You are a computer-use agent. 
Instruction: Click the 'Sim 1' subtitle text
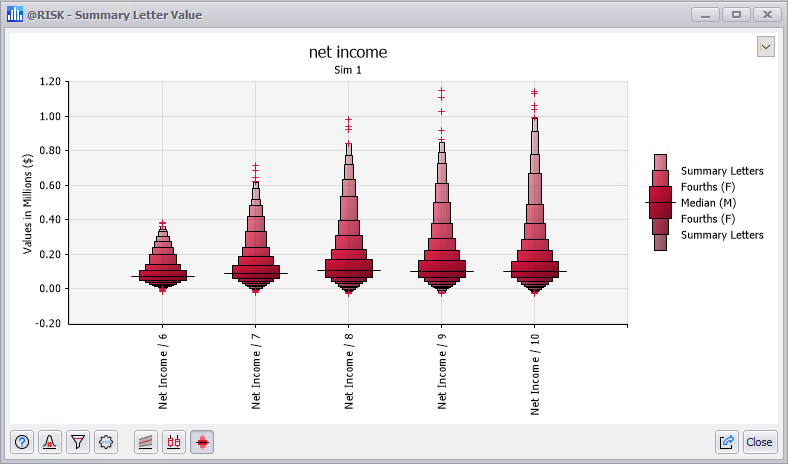(x=348, y=71)
